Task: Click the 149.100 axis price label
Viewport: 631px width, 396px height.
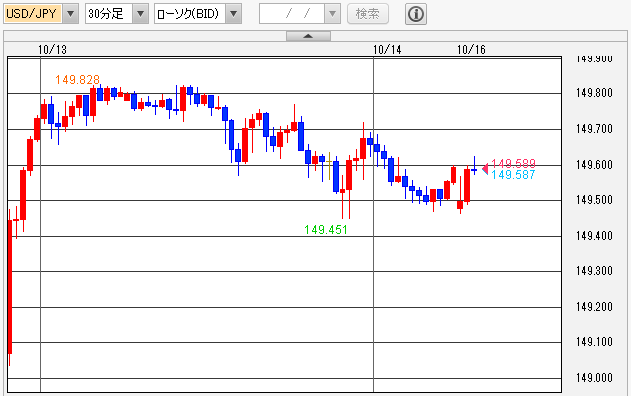Action: pyautogui.click(x=594, y=342)
